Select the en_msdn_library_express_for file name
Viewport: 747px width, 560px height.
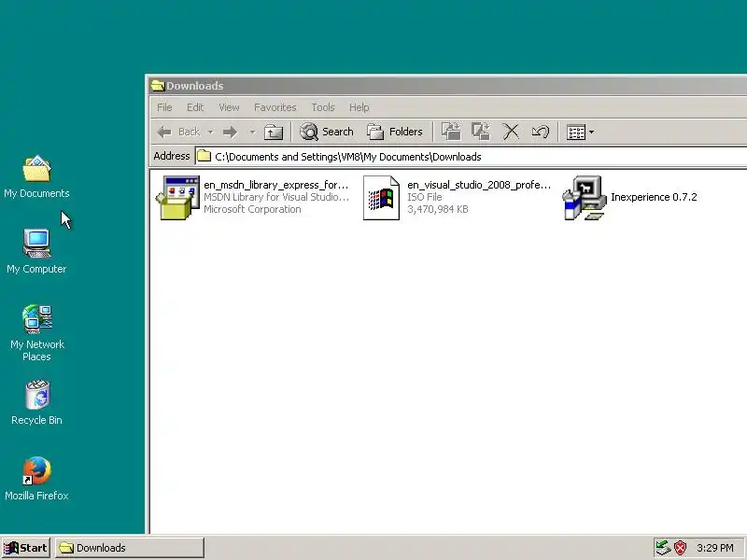[275, 185]
